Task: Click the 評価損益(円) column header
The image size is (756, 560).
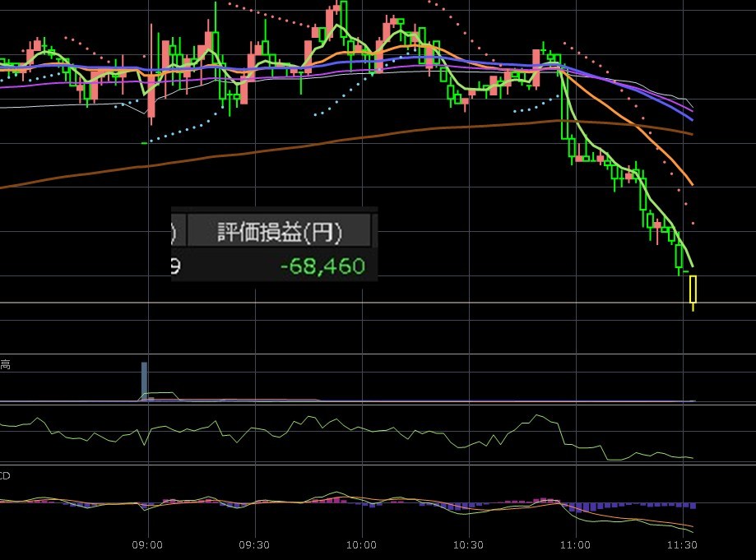Action: [279, 233]
